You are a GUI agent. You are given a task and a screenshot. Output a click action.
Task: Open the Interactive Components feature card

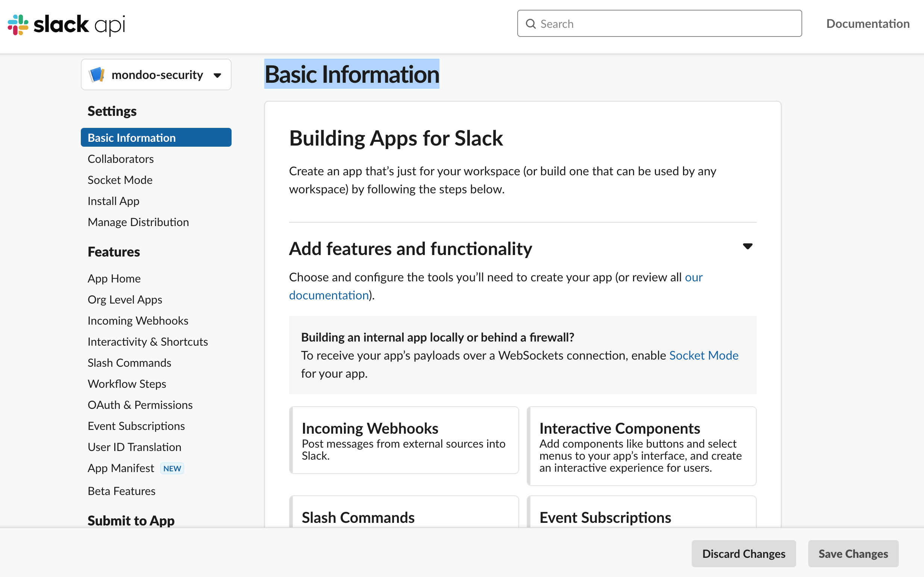tap(642, 446)
